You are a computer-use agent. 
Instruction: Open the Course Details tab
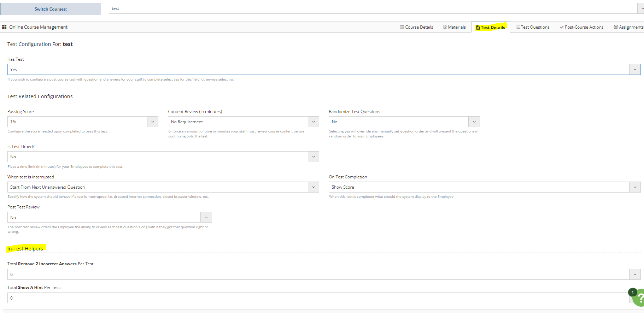pyautogui.click(x=416, y=27)
